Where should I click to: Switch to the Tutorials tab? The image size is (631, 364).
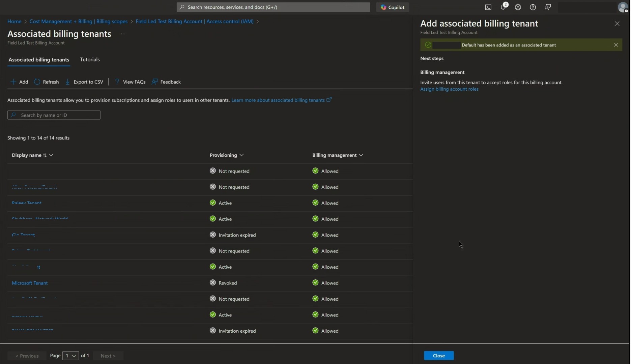coord(90,60)
